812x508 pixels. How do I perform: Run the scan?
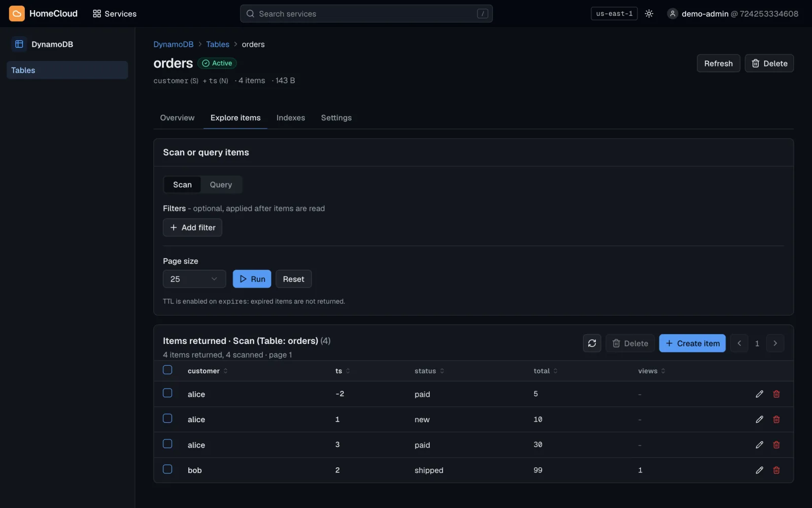click(252, 279)
